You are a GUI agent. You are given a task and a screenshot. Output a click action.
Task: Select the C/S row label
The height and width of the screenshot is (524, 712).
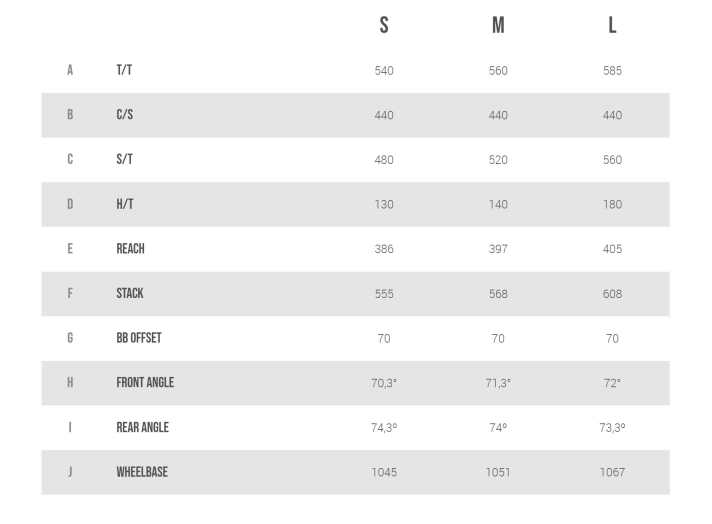click(124, 115)
